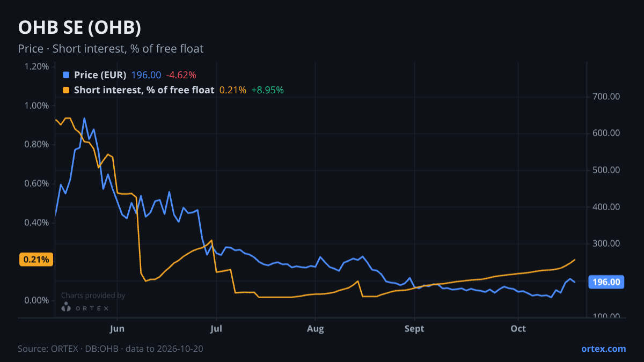Click the Jun x-axis label
This screenshot has height=362, width=644.
pos(117,328)
